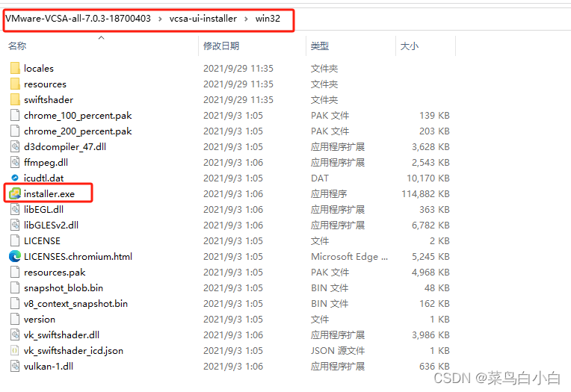Click the JSON 源文件 type cell
This screenshot has width=571, height=392.
pos(338,350)
